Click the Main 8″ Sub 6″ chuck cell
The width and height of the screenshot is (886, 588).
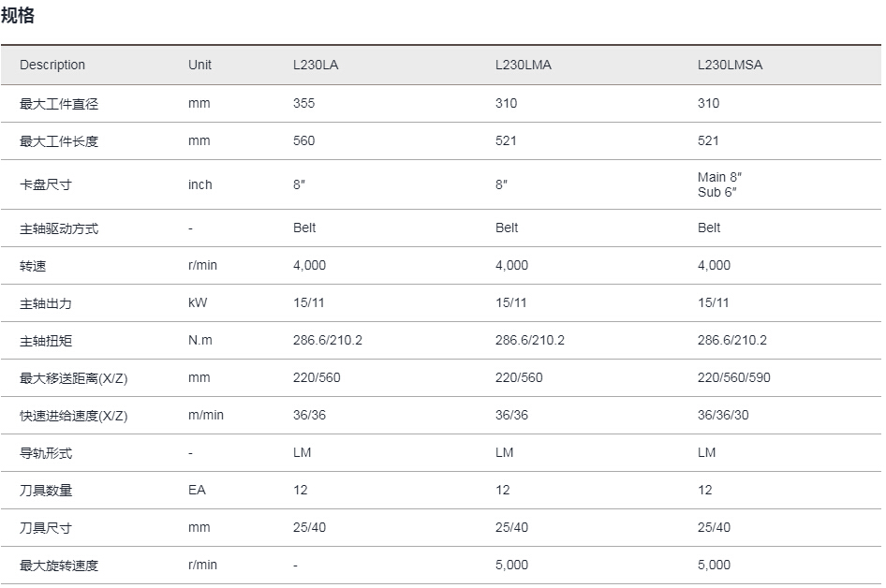(x=719, y=184)
